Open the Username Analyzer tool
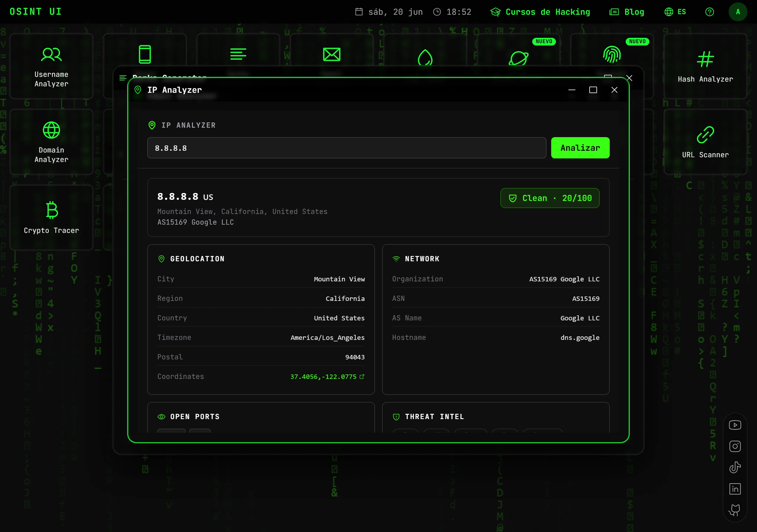The width and height of the screenshot is (757, 532). point(51,66)
